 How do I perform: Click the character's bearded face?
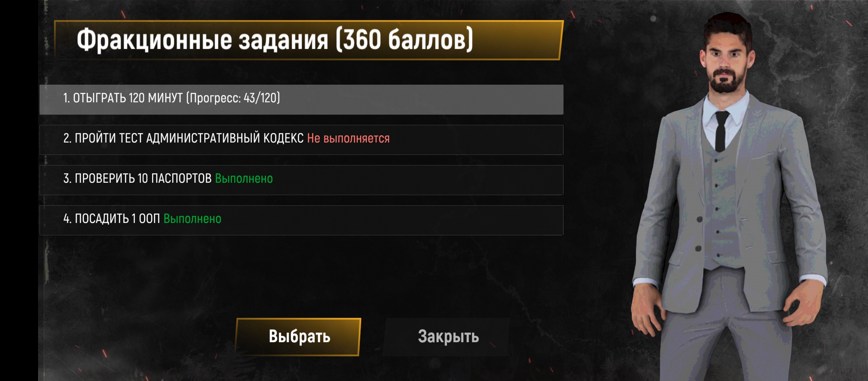click(728, 67)
